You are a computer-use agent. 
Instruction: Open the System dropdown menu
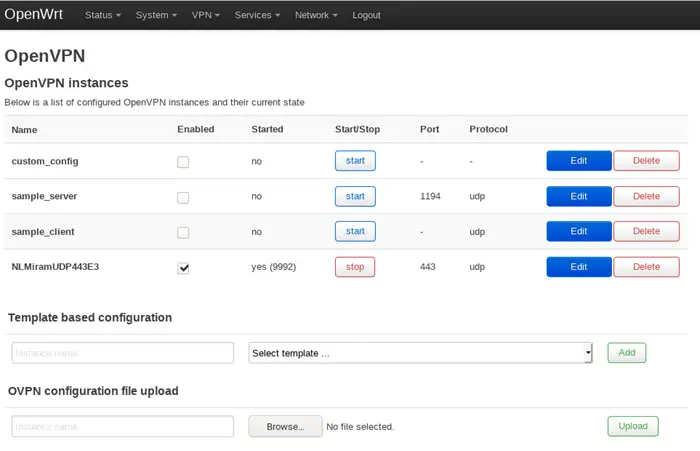tap(156, 15)
